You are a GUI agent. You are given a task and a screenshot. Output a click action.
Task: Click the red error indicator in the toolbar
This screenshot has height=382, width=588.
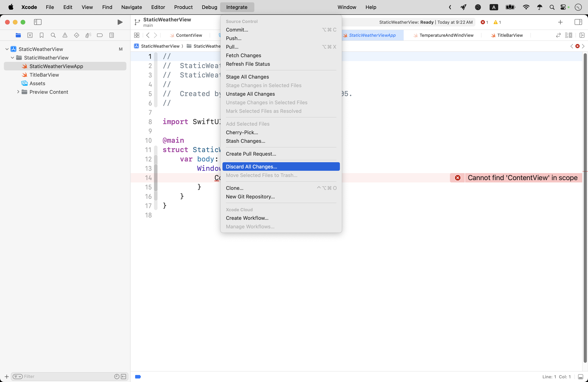click(484, 22)
